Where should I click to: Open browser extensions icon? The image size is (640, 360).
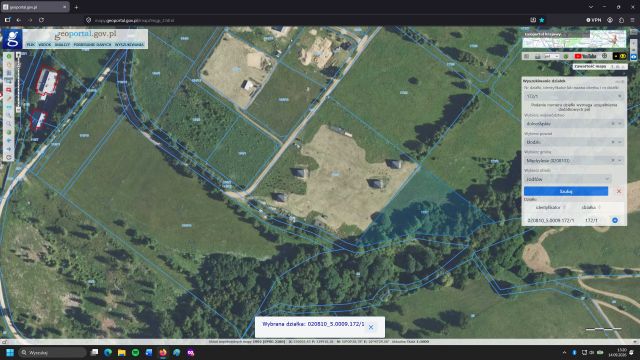[x=621, y=20]
